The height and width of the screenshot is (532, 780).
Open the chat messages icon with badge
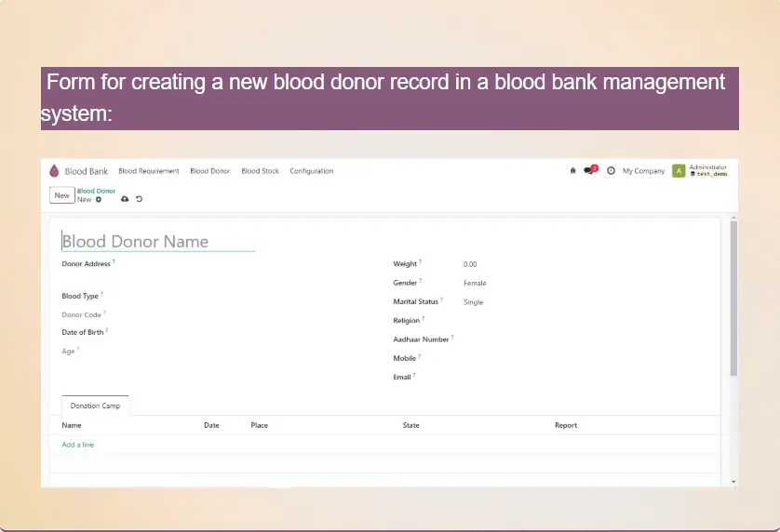[589, 171]
